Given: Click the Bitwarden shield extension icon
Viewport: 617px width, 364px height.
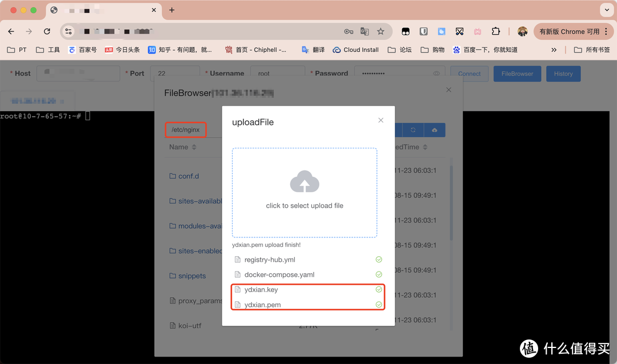Looking at the screenshot, I should pyautogui.click(x=423, y=31).
